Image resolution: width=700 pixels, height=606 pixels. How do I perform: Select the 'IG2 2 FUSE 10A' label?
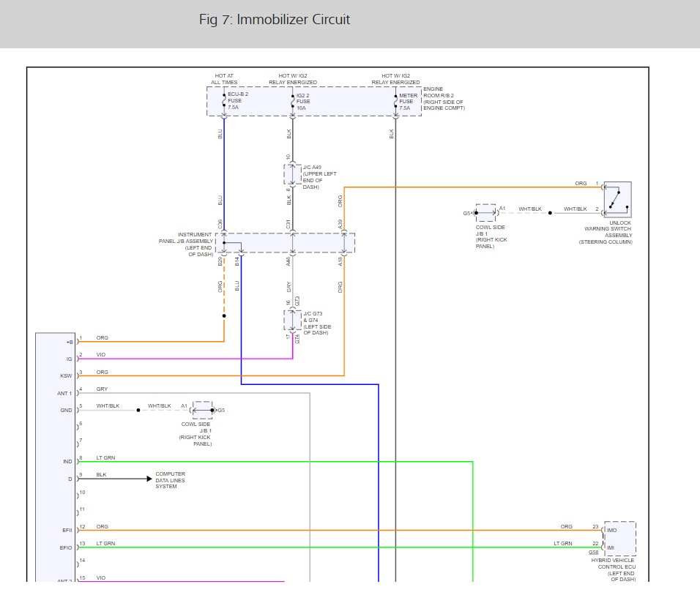pyautogui.click(x=302, y=102)
